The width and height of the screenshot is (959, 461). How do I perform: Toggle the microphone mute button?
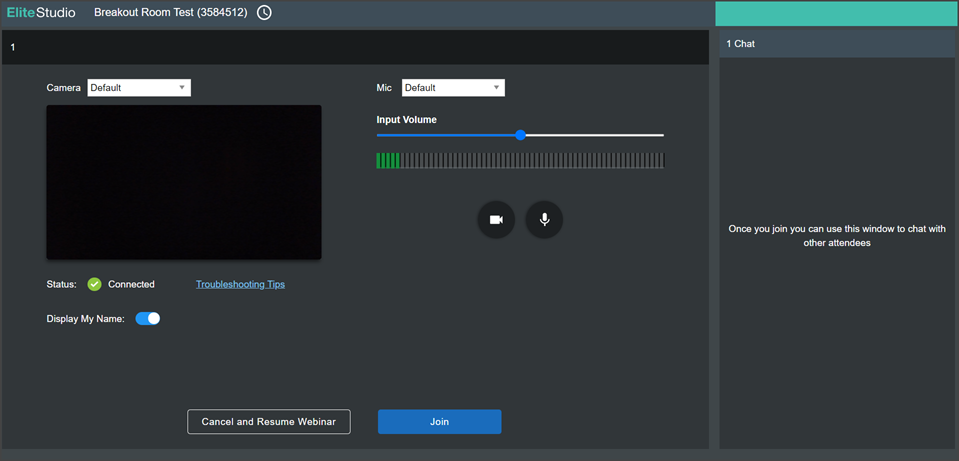544,219
